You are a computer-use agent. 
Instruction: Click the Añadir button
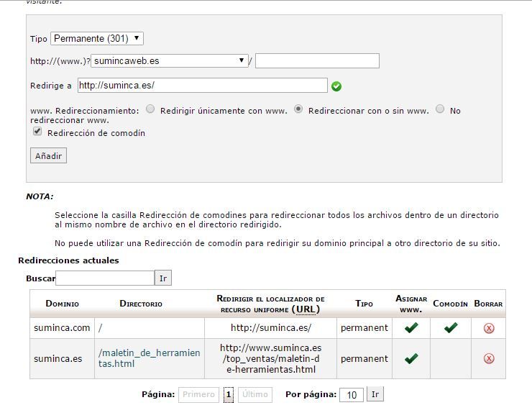tap(48, 155)
